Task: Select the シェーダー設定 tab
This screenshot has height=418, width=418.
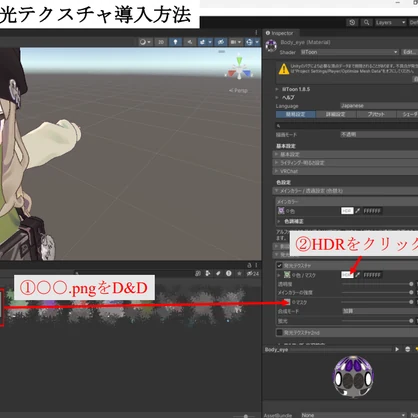Action: (x=407, y=114)
